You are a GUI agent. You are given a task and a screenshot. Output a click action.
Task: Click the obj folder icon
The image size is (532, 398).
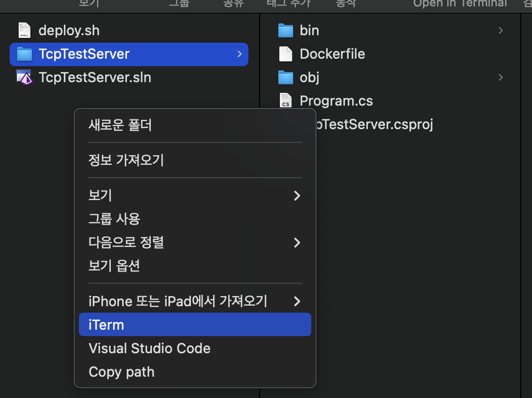285,77
